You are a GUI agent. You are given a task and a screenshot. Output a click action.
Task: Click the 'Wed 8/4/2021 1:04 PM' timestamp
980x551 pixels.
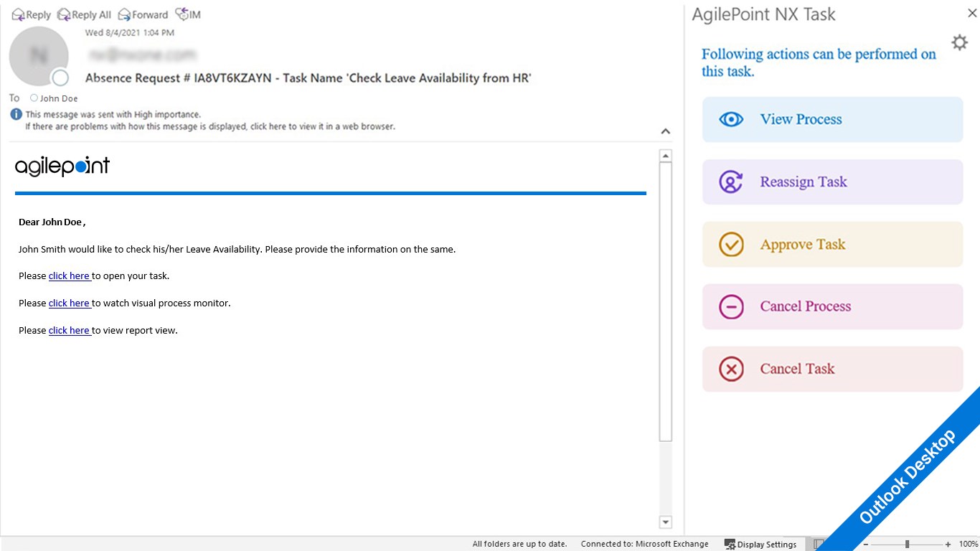130,32
